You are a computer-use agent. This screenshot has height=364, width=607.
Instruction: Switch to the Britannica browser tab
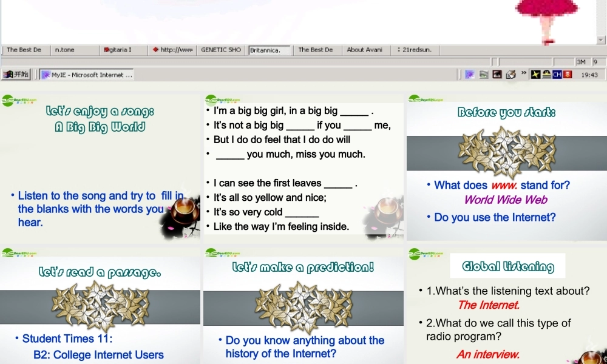tap(269, 50)
